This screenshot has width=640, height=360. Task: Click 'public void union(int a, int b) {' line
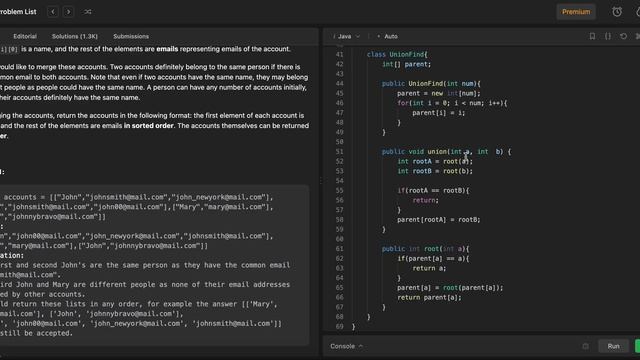click(446, 151)
